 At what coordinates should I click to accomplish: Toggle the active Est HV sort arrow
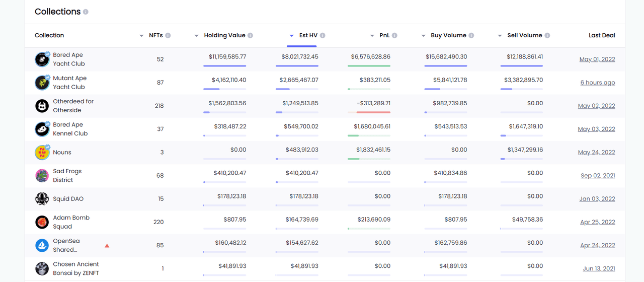point(292,36)
